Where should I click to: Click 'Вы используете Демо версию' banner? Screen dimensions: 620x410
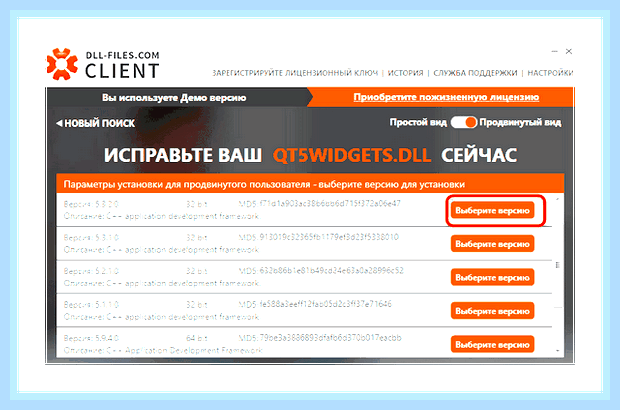click(x=174, y=98)
